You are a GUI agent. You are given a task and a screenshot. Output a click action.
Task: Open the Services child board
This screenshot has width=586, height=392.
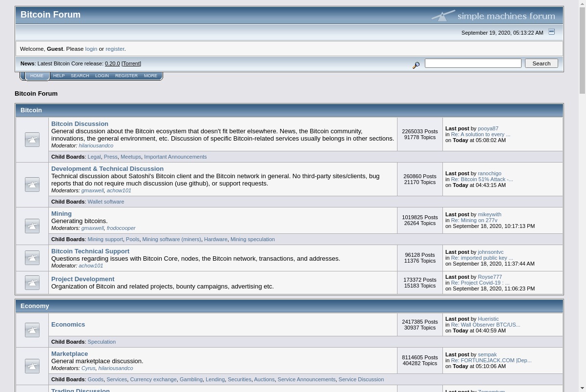click(117, 379)
